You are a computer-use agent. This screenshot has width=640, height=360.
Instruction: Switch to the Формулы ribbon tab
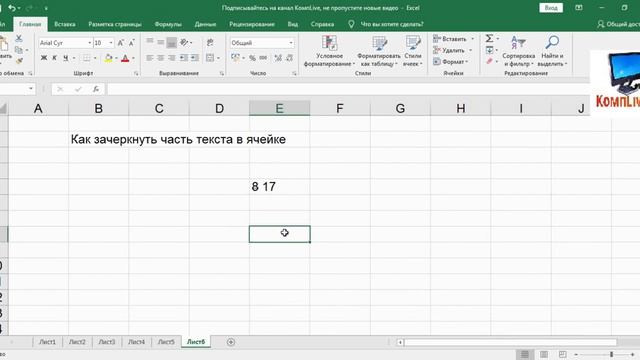click(x=168, y=24)
